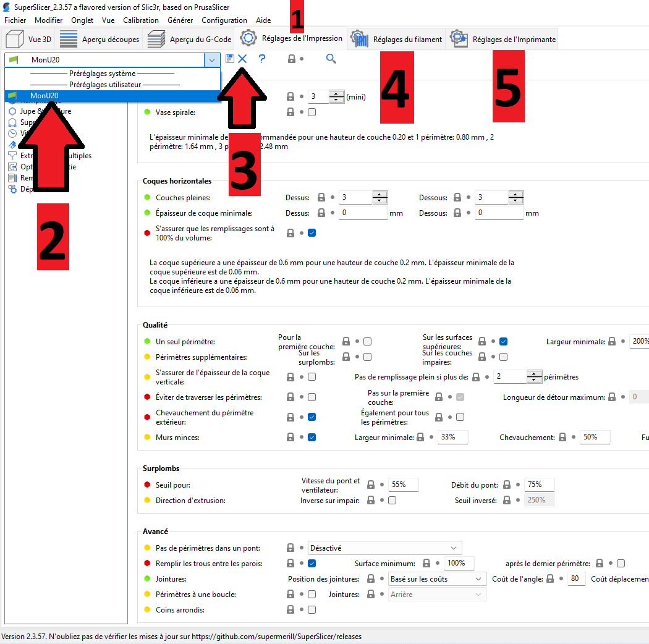This screenshot has height=644, width=649.
Task: Click the Coût de l'angle 80 field
Action: pyautogui.click(x=577, y=578)
